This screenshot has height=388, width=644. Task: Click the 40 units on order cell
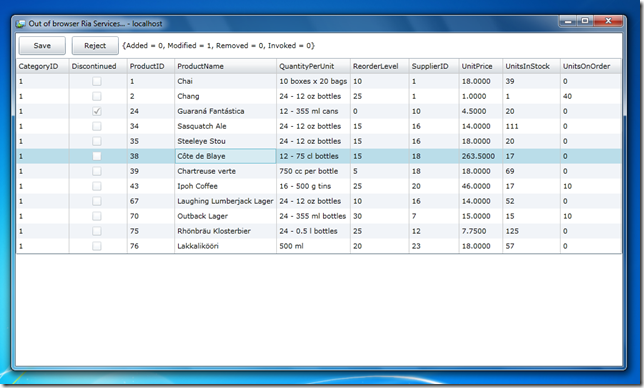pyautogui.click(x=591, y=96)
